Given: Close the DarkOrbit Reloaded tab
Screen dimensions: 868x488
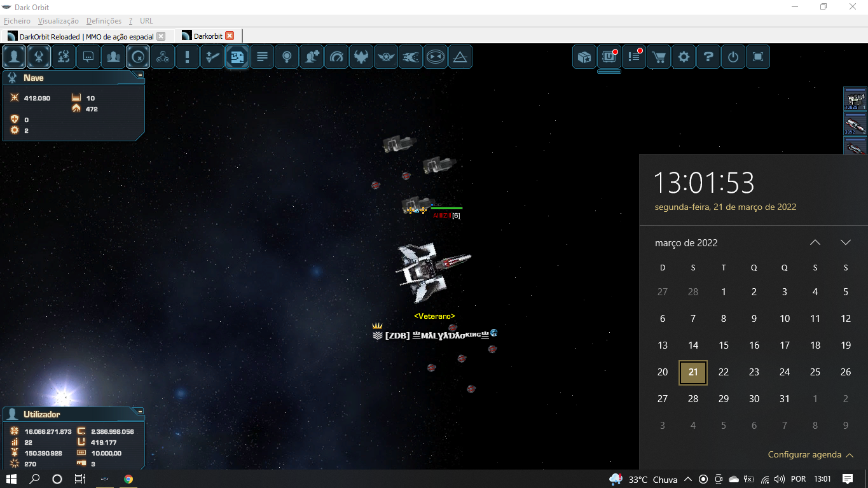Looking at the screenshot, I should pos(161,36).
